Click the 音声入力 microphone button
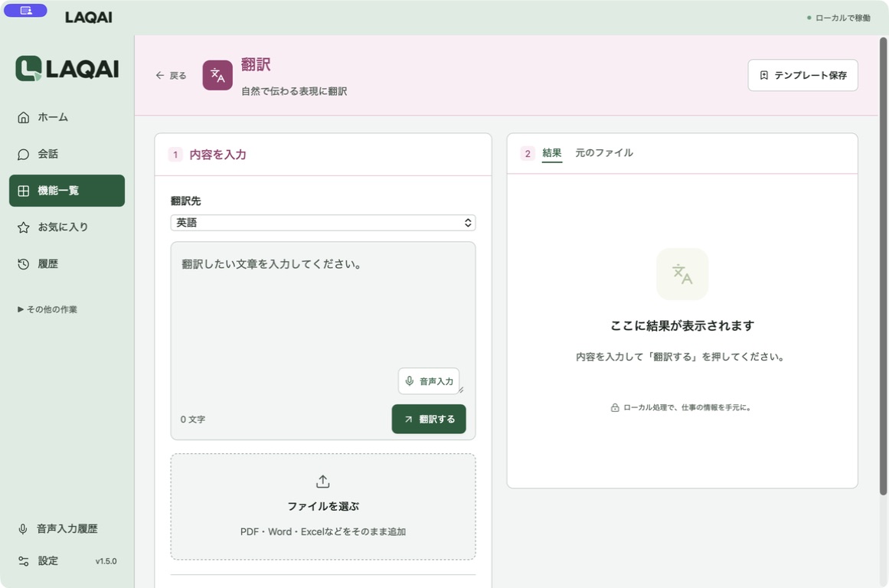The height and width of the screenshot is (588, 889). [429, 381]
